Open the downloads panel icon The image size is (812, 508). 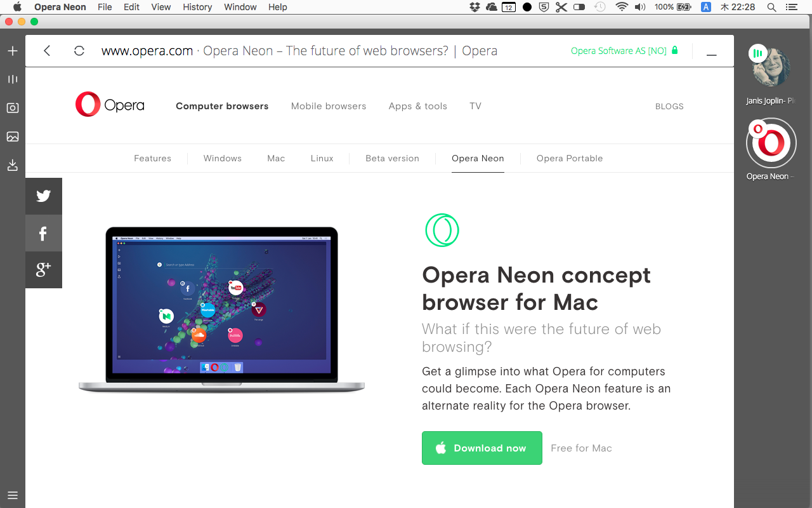[13, 165]
